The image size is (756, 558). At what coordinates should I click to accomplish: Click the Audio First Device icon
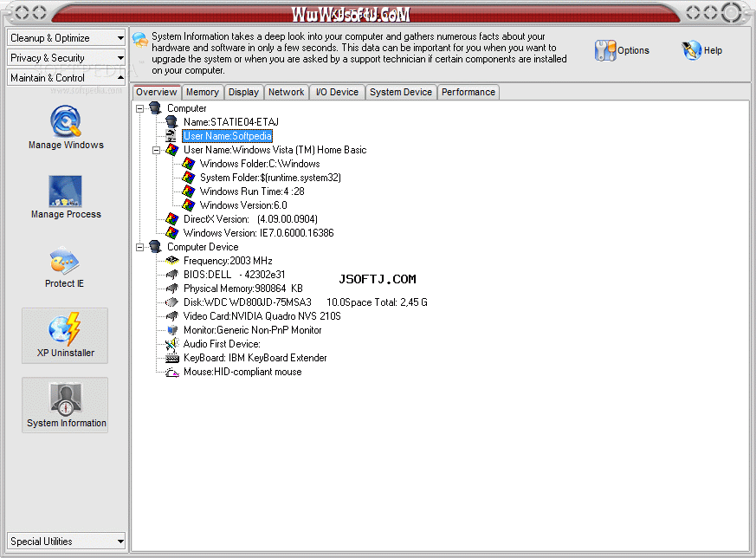[171, 344]
